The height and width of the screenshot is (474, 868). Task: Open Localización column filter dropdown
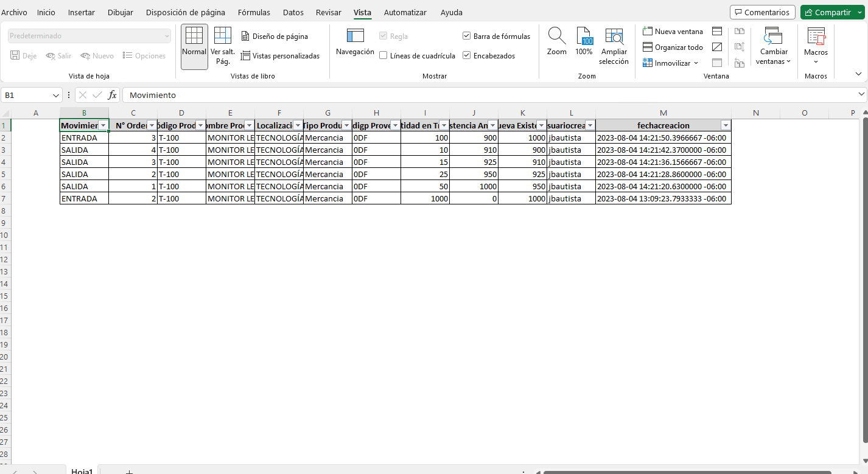[298, 125]
